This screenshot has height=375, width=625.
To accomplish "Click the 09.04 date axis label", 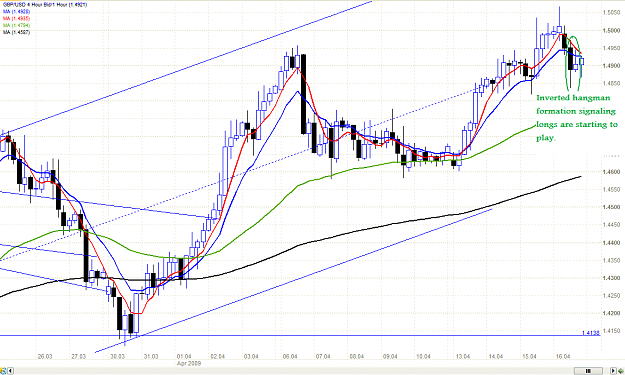I will point(390,356).
